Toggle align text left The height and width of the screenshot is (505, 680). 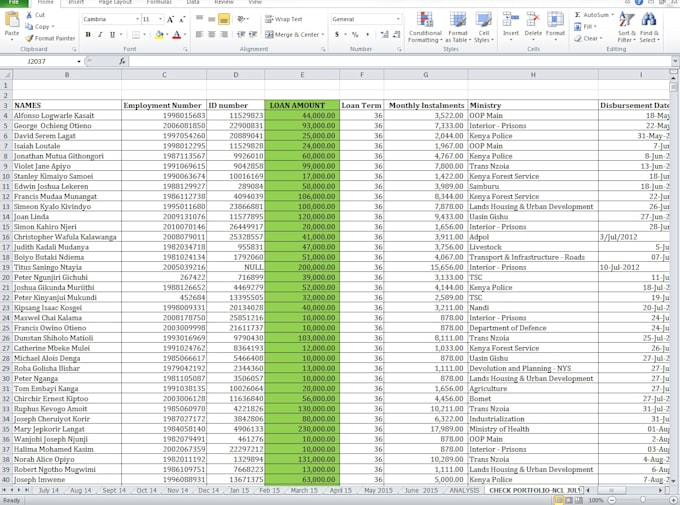[x=199, y=35]
